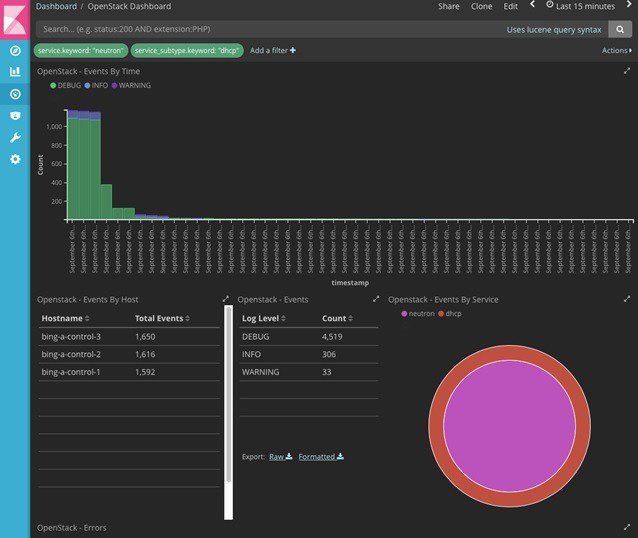Sort the events table by Count column
The height and width of the screenshot is (538, 638).
pos(337,318)
